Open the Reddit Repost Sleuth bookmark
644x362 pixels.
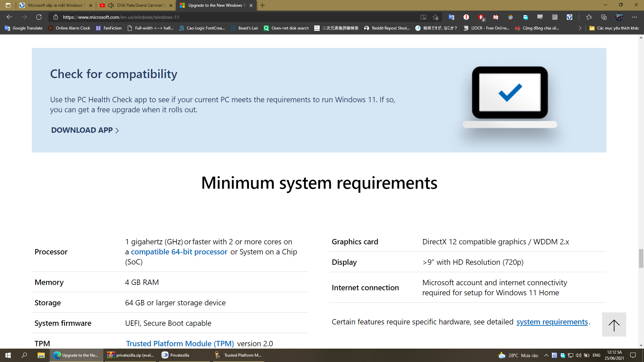[x=387, y=28]
